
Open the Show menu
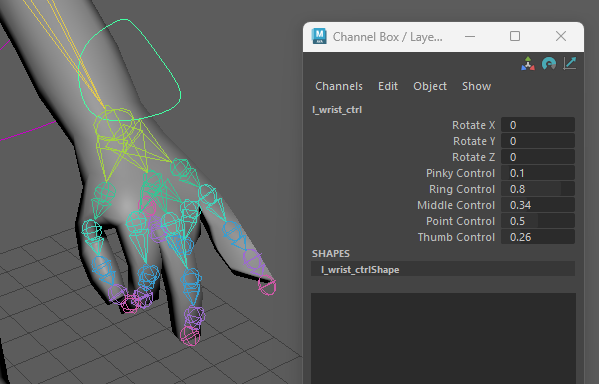(x=476, y=86)
